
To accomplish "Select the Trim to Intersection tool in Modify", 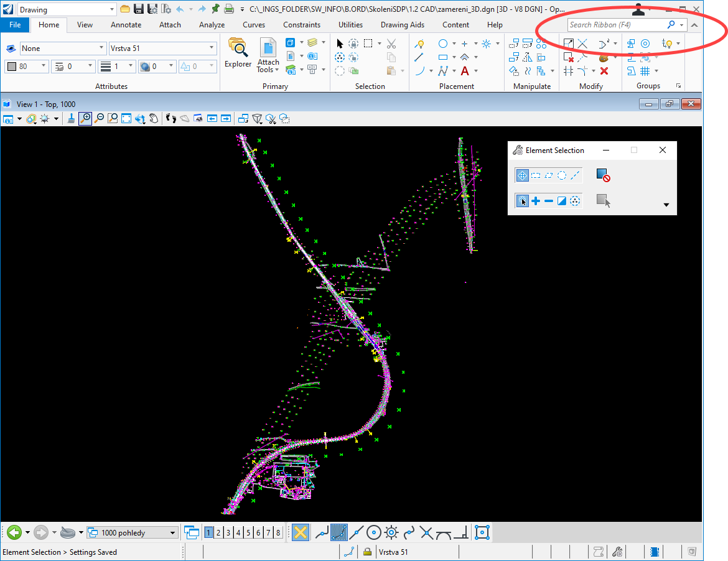I will tap(582, 44).
